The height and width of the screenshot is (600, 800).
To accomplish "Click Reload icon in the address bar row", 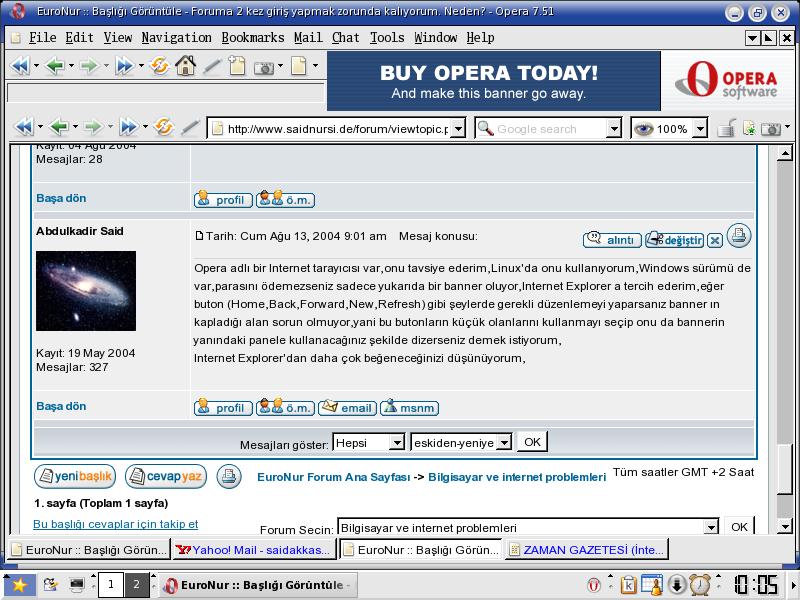I will pos(164,127).
